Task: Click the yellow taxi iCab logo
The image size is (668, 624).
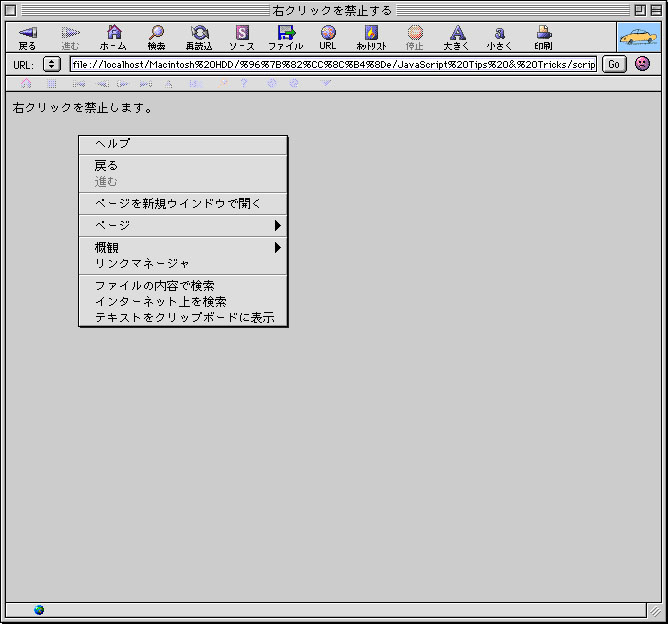Action: pyautogui.click(x=639, y=37)
